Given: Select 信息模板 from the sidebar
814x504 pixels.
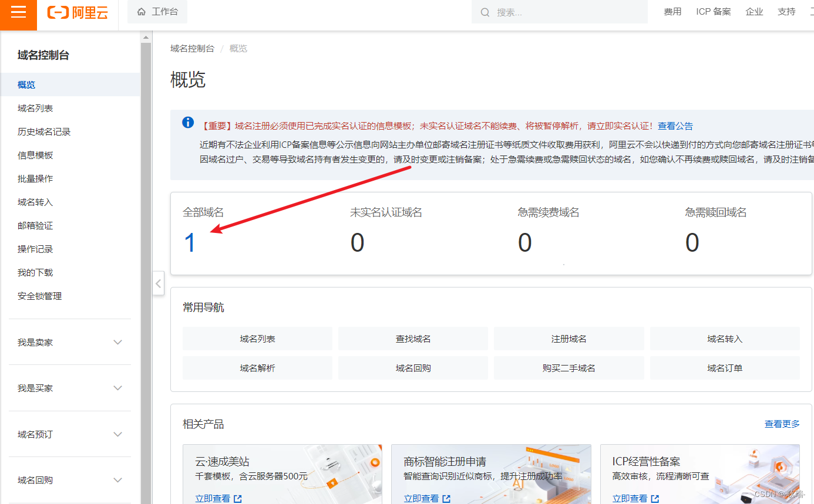Looking at the screenshot, I should point(36,155).
